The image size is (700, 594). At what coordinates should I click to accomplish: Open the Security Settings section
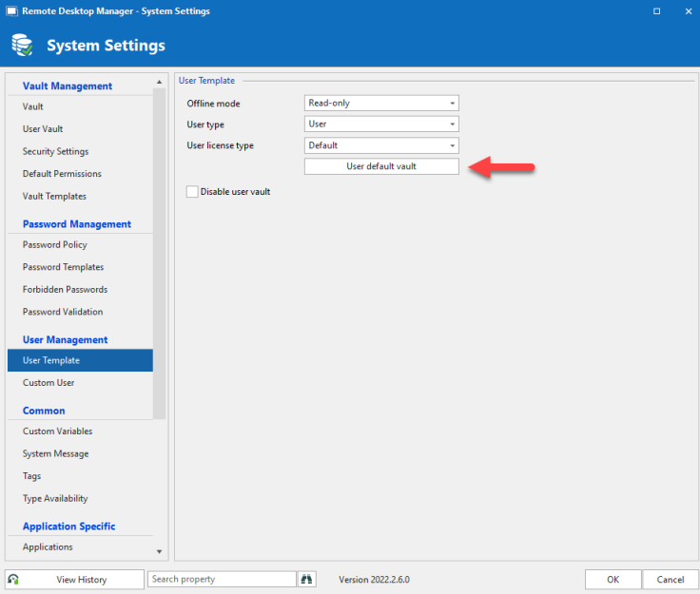[x=56, y=151]
